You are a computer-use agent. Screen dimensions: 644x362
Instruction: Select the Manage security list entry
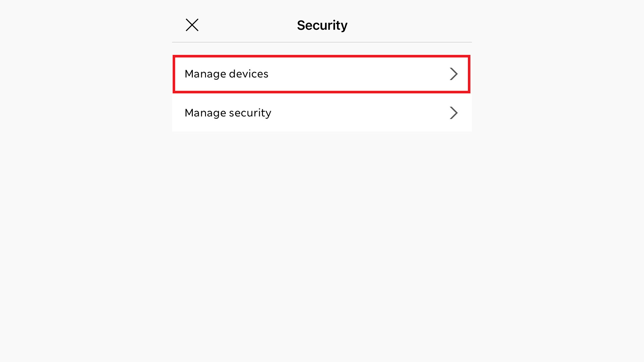(321, 113)
